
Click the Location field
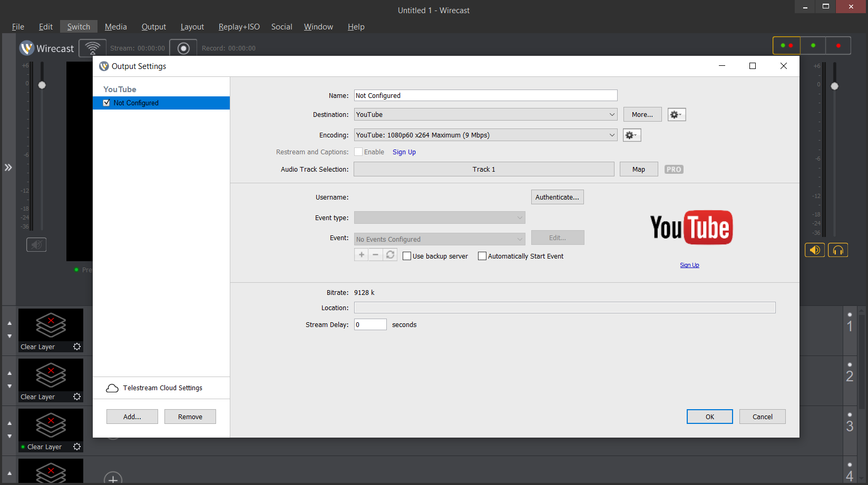pyautogui.click(x=565, y=308)
